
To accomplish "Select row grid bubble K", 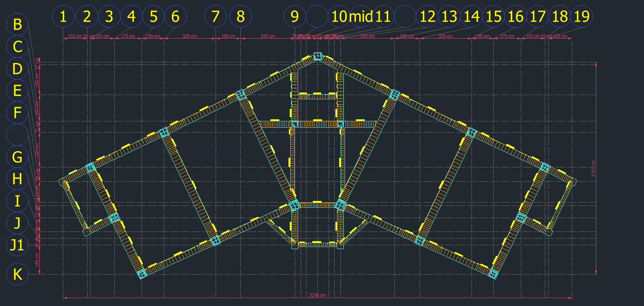I will click(18, 275).
